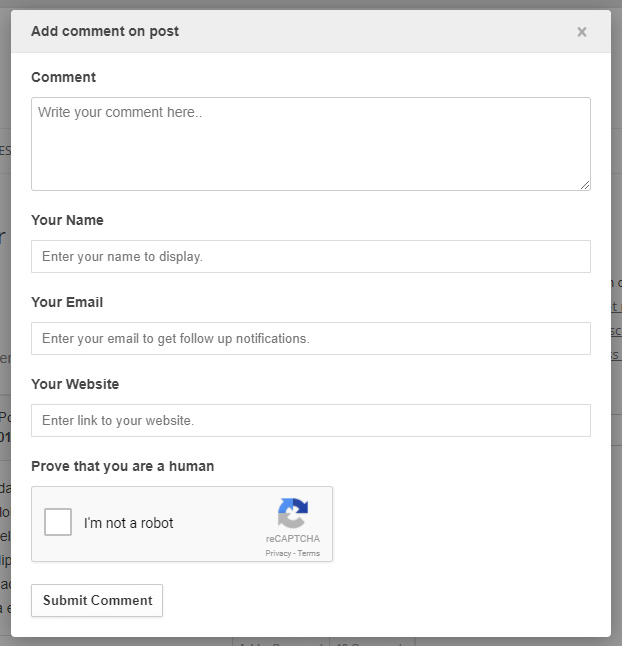Select the email for follow up notifications field
Image resolution: width=622 pixels, height=646 pixels.
click(x=311, y=338)
